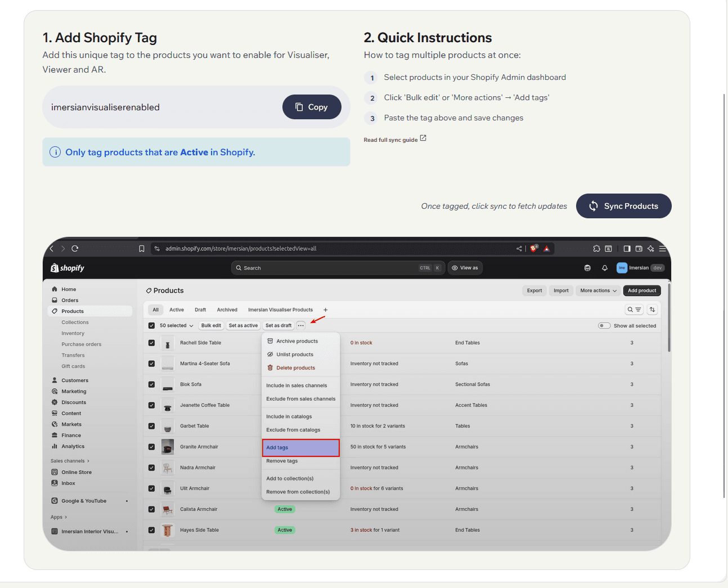This screenshot has height=588, width=728.
Task: Expand the More actions dropdown
Action: [x=599, y=290]
